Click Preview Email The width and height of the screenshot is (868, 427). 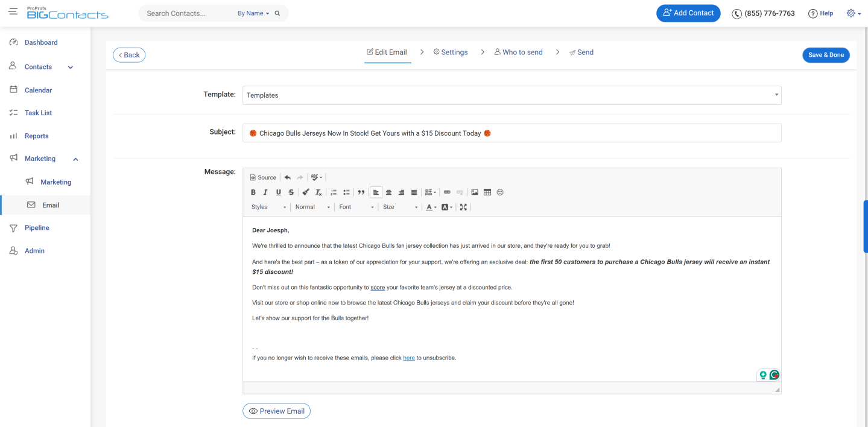[x=276, y=411]
